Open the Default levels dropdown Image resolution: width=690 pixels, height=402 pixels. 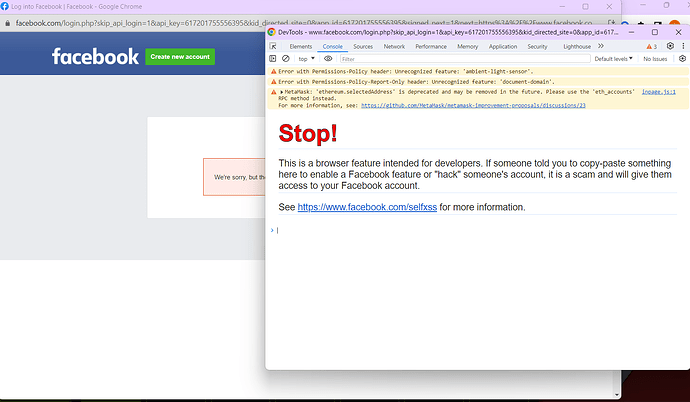pos(613,58)
